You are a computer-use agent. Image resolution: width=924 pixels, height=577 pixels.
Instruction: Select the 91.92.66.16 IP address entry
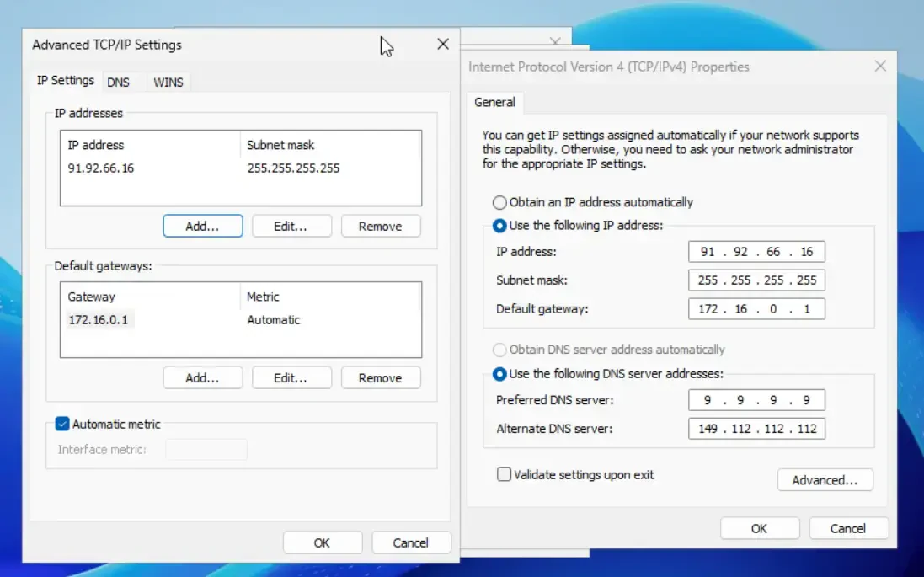point(101,168)
